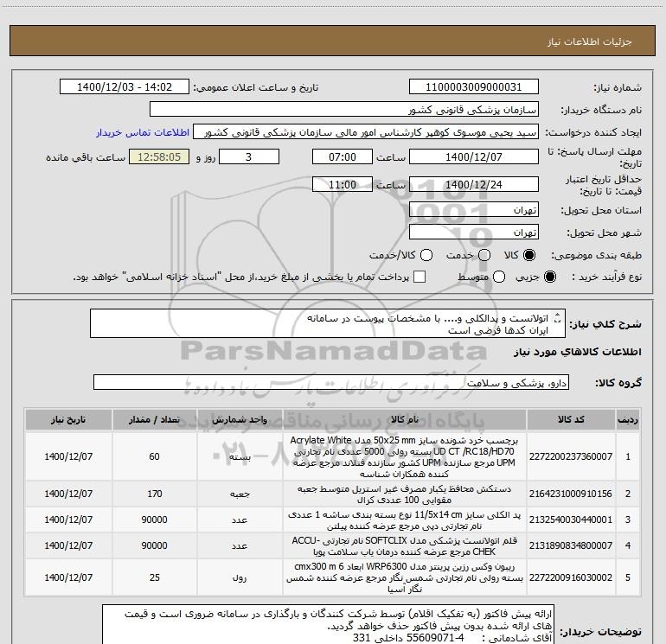Click quantity 60 in row 1
666x644 pixels.
click(154, 456)
